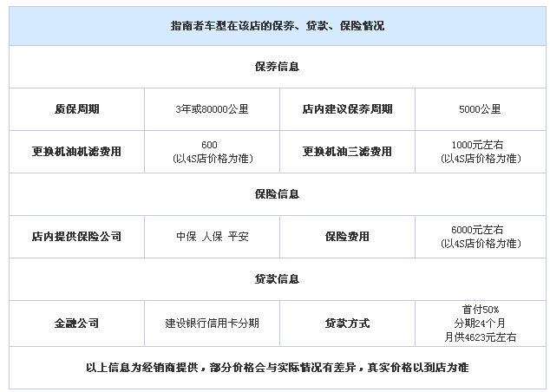Select the 首付50% text
Image resolution: width=550 pixels, height=392 pixels.
coord(481,310)
